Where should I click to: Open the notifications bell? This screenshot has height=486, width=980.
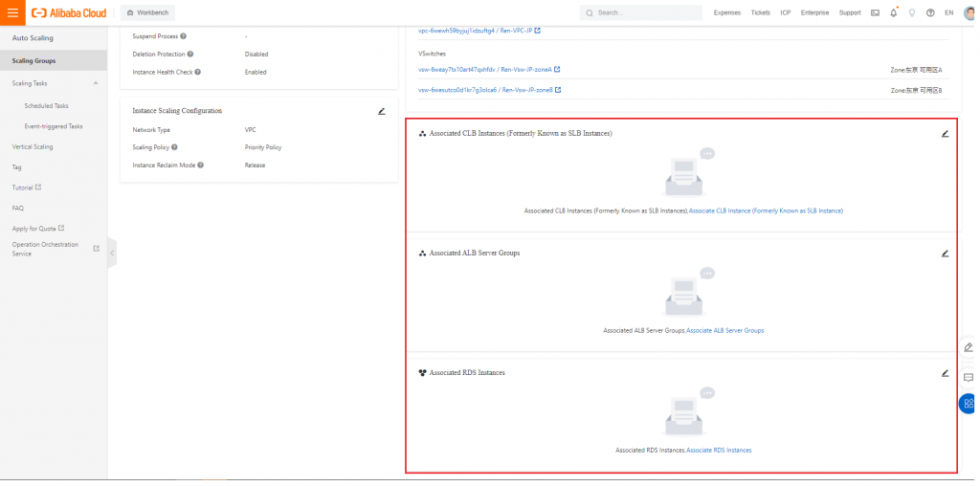pos(894,12)
